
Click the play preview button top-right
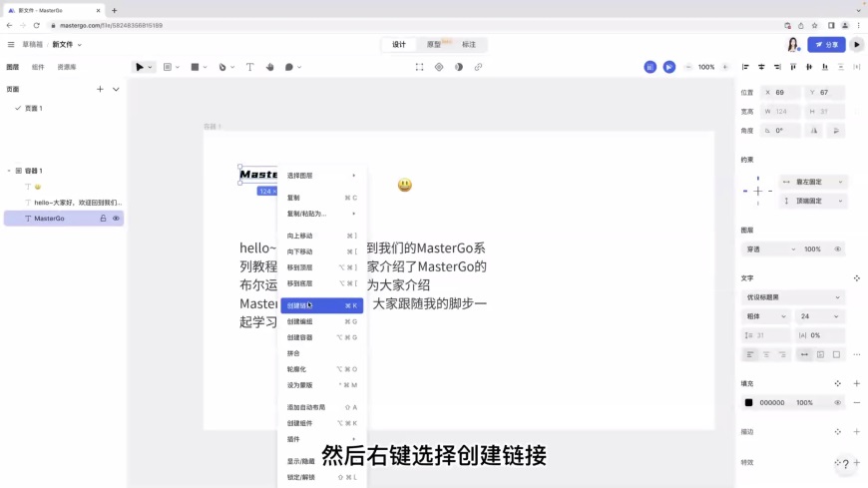point(856,44)
